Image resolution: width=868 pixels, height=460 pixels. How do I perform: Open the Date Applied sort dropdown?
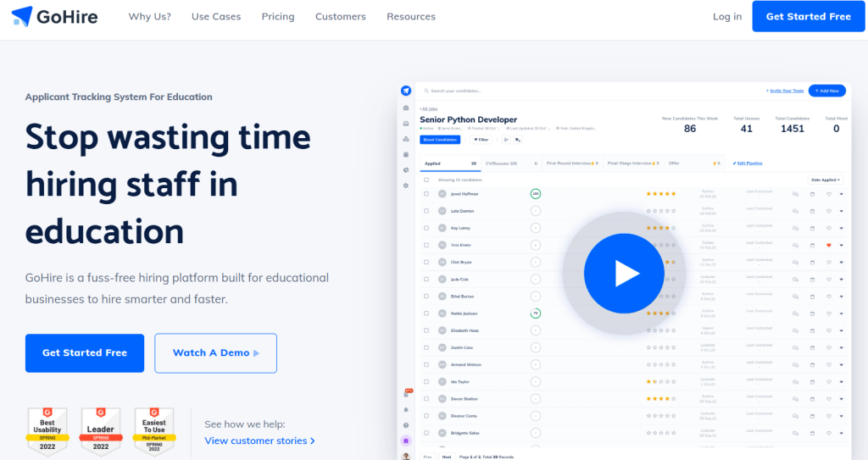tap(826, 180)
